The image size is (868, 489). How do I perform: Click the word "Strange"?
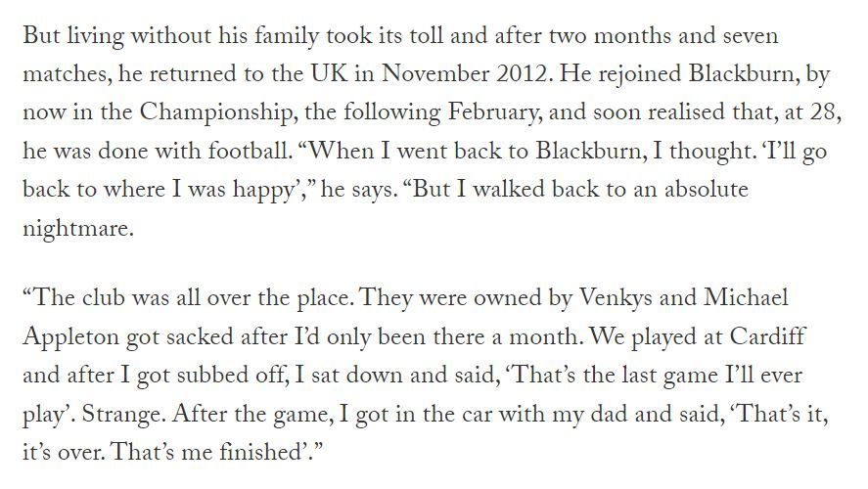[122, 415]
